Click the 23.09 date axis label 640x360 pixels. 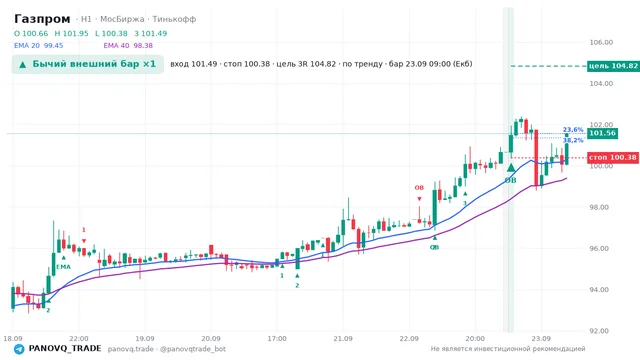click(541, 339)
